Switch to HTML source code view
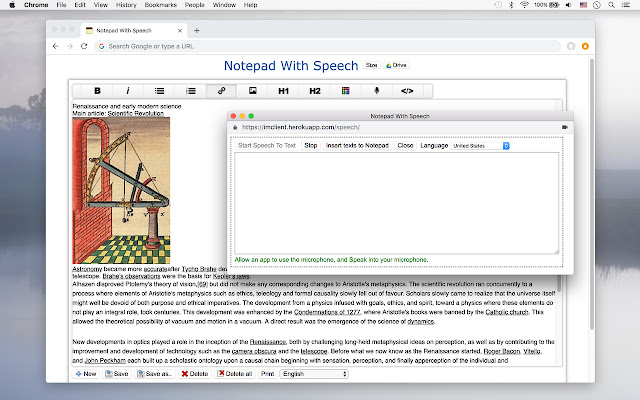 pyautogui.click(x=407, y=91)
